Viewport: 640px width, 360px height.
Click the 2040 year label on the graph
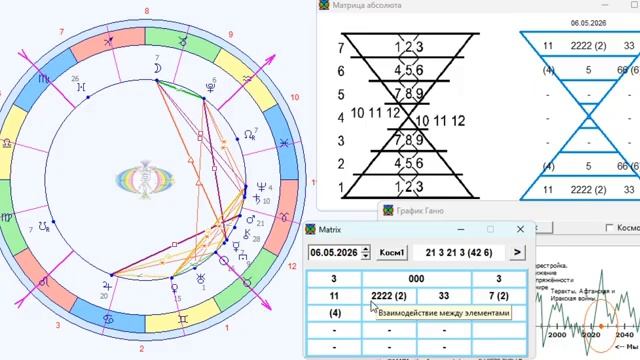624,335
